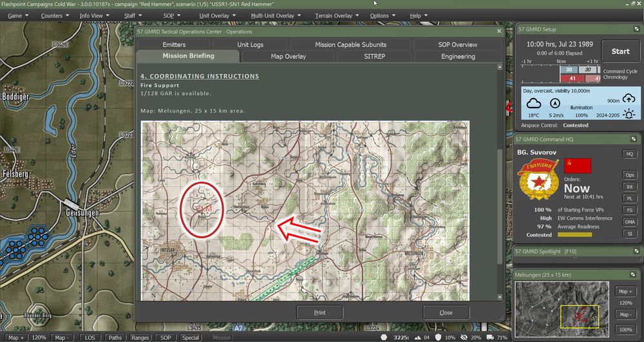Screen dimensions: 644x342
Task: Collapse the 57 GMRD Spotlight panel icon
Action: point(636,251)
